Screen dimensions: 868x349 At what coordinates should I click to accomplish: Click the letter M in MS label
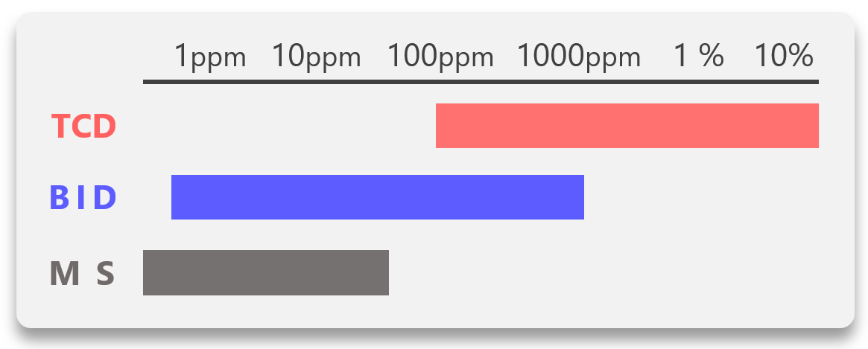pyautogui.click(x=64, y=273)
